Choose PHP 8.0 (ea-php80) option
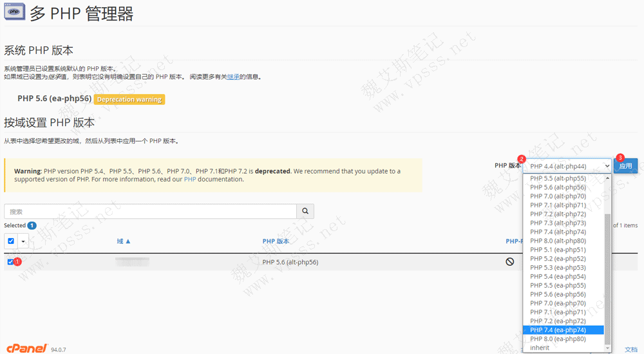Viewport: 644px width, 354px height. click(x=558, y=339)
